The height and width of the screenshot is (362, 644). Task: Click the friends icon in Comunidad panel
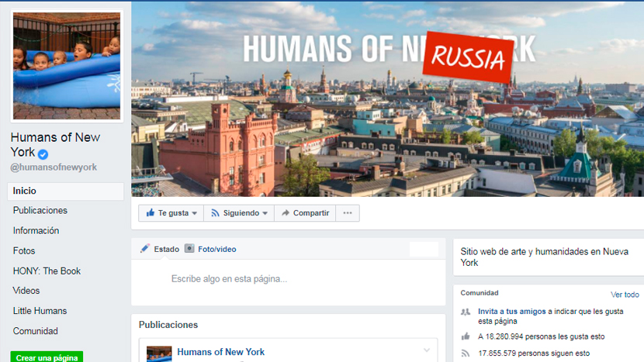[466, 312]
